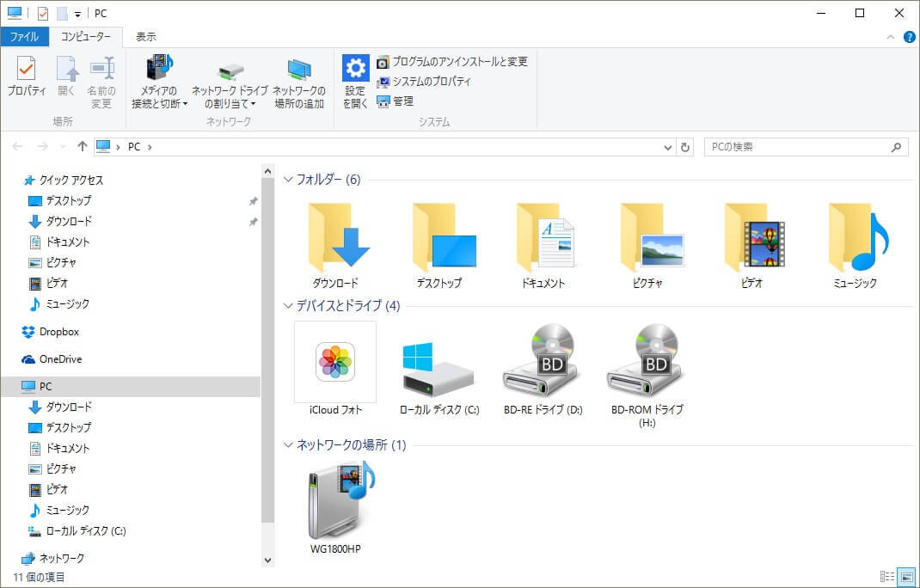Select the BD-RE ドライブ (D:) icon
920x588 pixels.
[543, 362]
